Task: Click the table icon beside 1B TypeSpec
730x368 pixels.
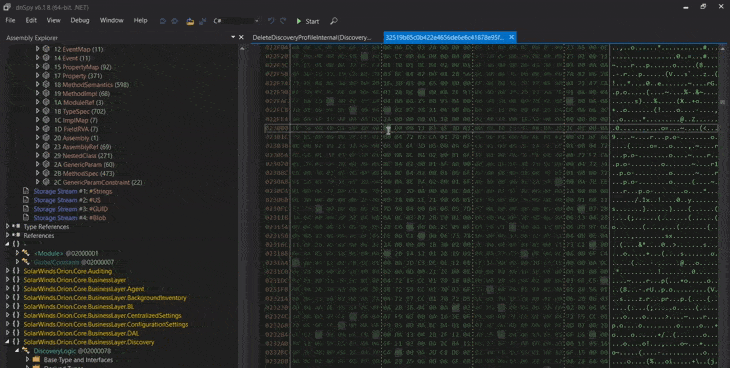Action: 46,111
